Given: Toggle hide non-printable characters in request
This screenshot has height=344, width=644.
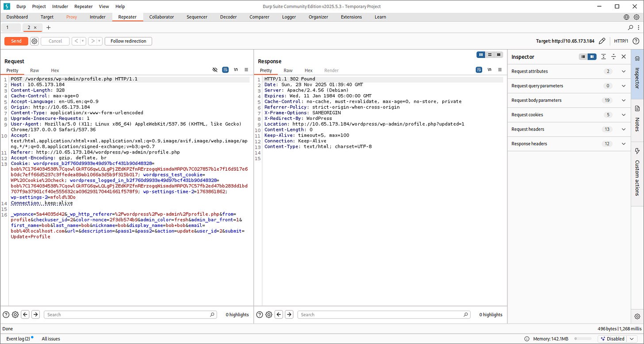Looking at the screenshot, I should point(215,70).
